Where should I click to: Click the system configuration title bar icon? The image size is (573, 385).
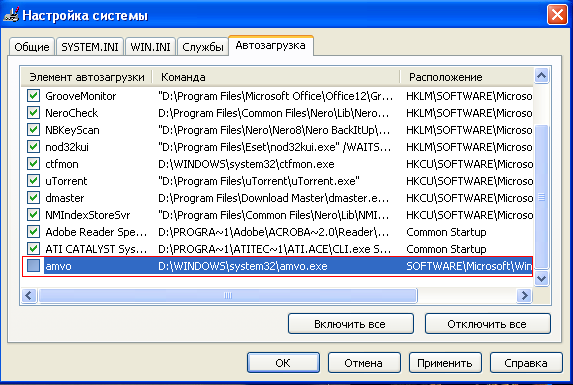11,15
